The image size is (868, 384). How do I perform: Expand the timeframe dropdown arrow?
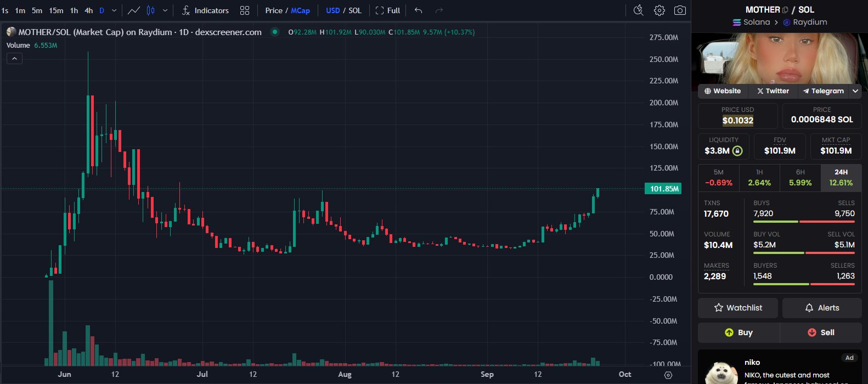(114, 10)
